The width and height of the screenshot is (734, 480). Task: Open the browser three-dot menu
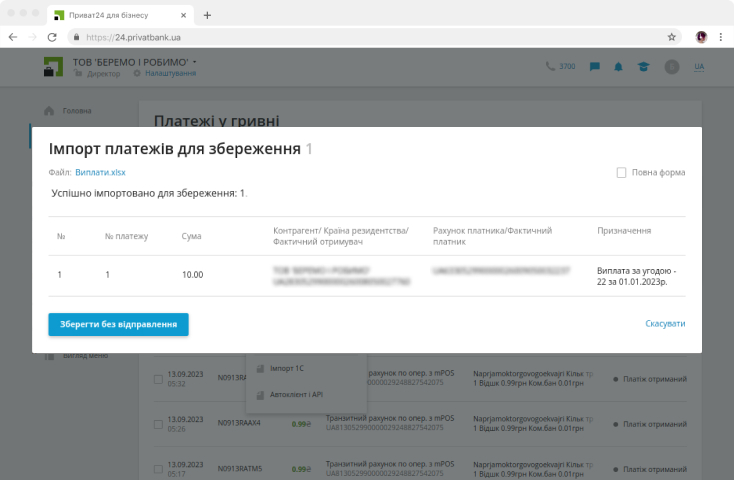[x=720, y=37]
